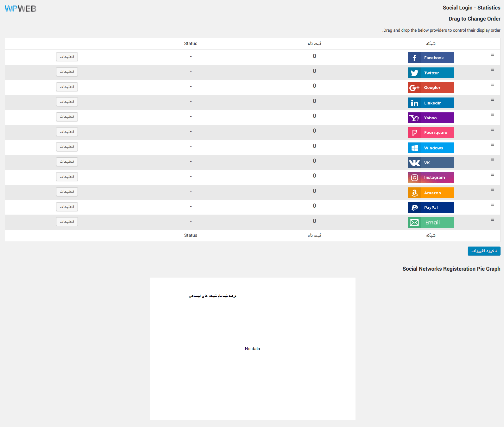Grab the drag handle of LinkedIn row

coord(493,100)
